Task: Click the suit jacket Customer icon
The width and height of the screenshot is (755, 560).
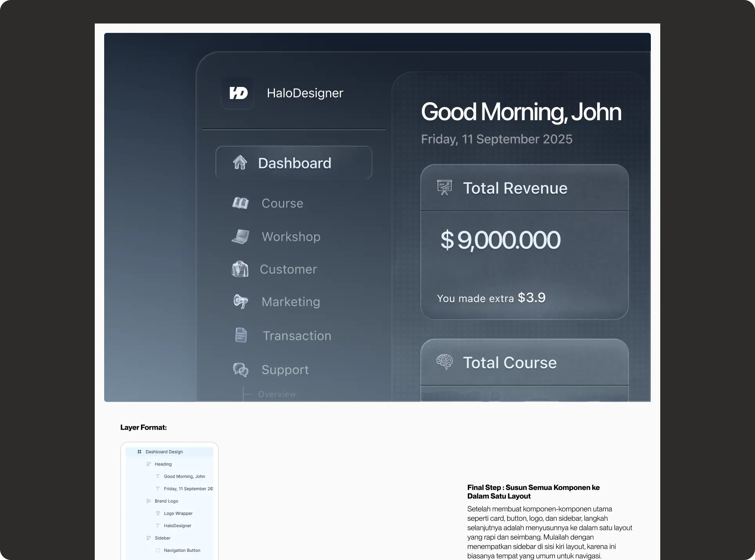Action: (x=240, y=269)
